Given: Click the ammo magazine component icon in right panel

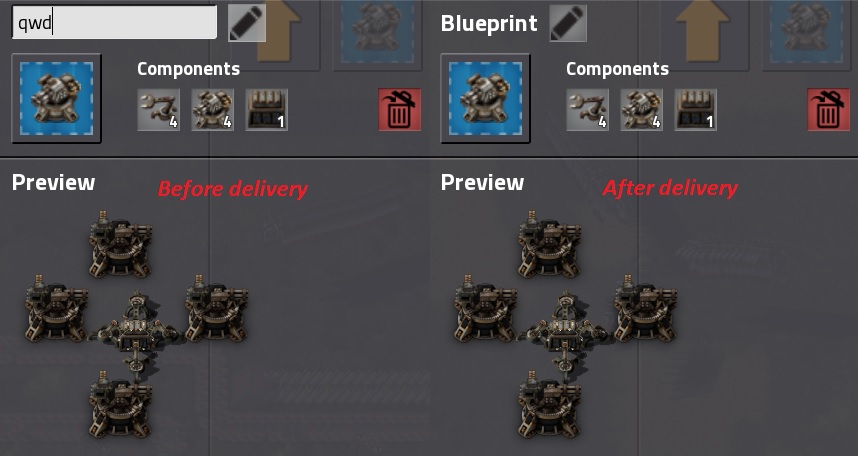Looking at the screenshot, I should 695,109.
